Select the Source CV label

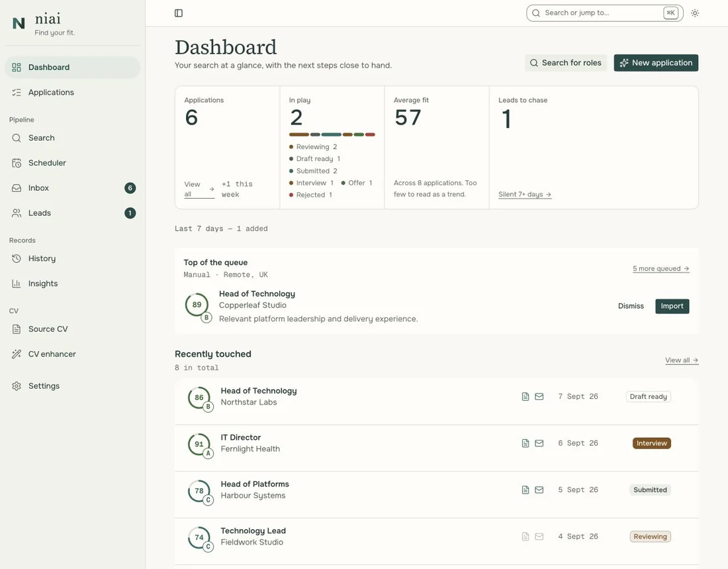click(x=48, y=329)
